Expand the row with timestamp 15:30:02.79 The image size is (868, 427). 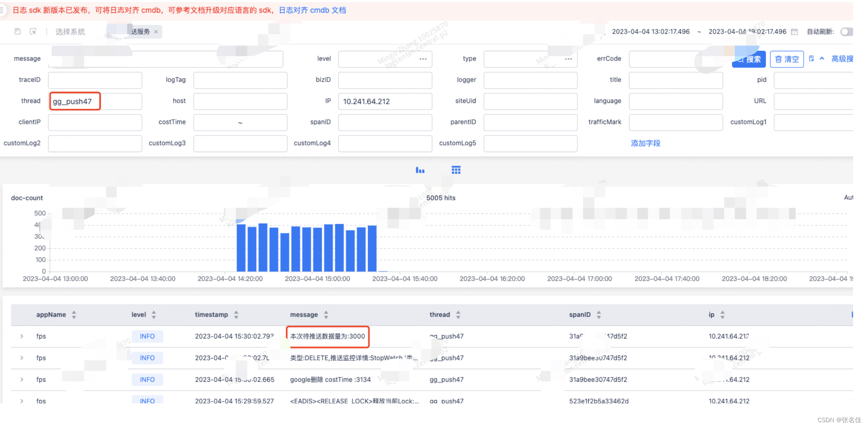pos(21,336)
